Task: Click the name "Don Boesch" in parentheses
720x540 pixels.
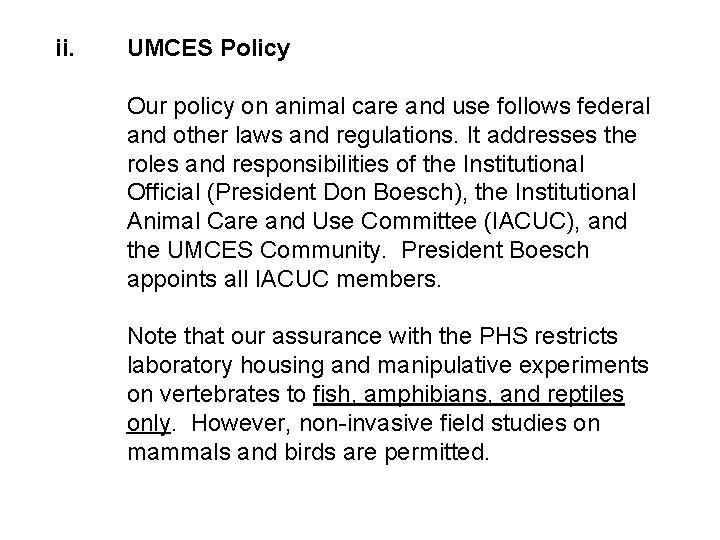Action: pos(388,192)
